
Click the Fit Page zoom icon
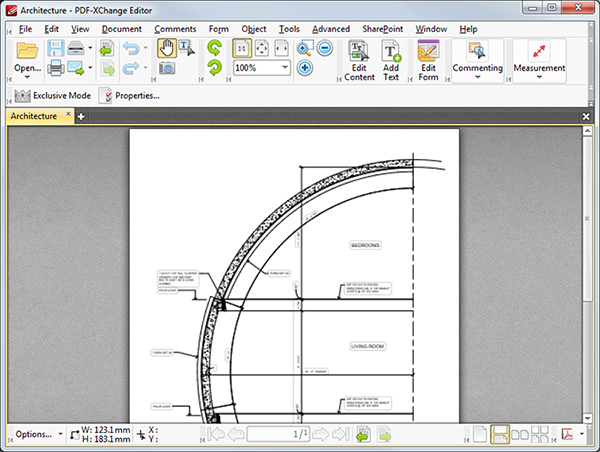(x=262, y=48)
